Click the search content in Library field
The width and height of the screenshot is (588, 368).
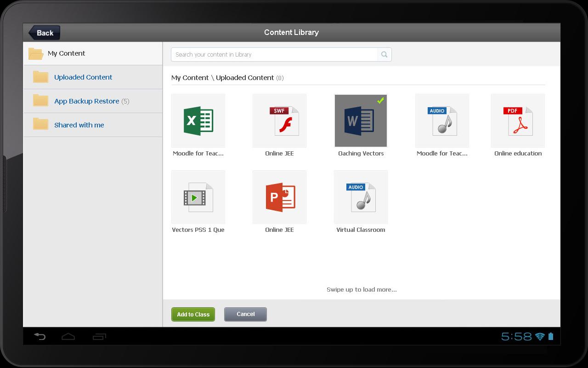pyautogui.click(x=274, y=54)
